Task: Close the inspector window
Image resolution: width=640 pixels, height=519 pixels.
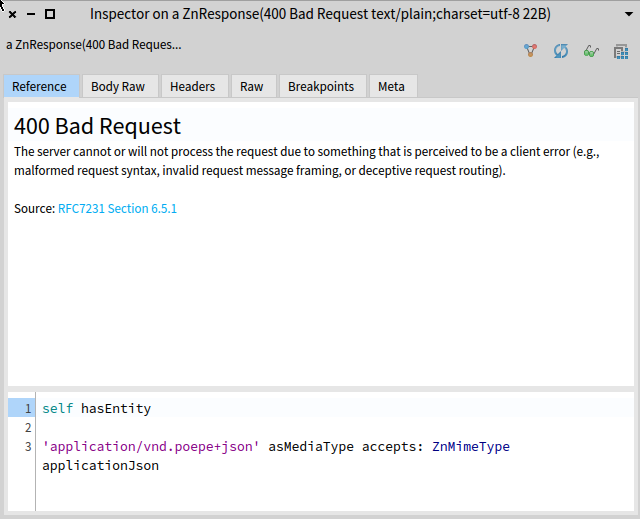Action: [13, 15]
